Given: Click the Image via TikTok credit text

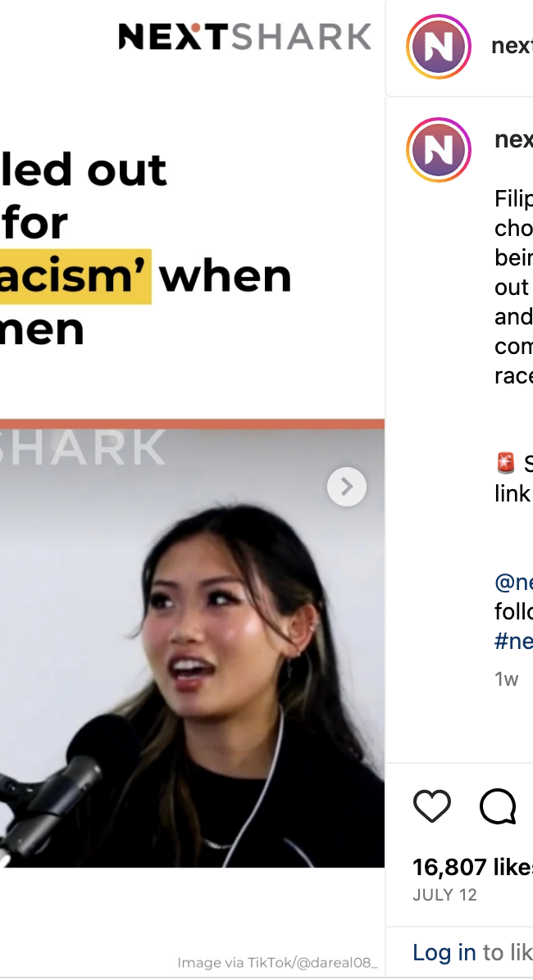Looking at the screenshot, I should [x=277, y=963].
